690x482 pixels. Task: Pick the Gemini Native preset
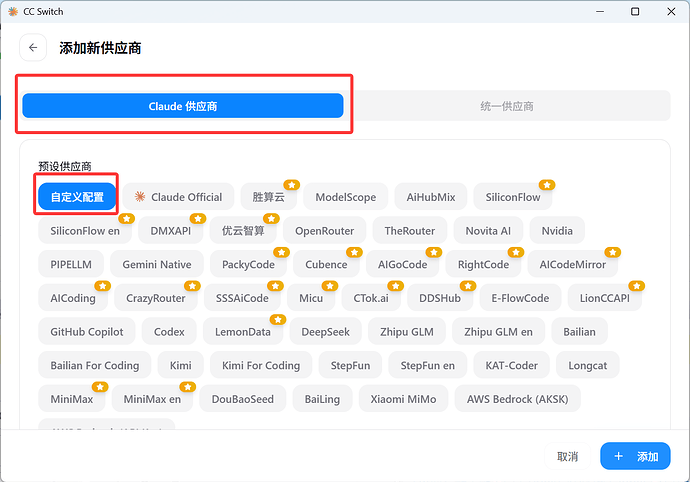click(x=157, y=264)
